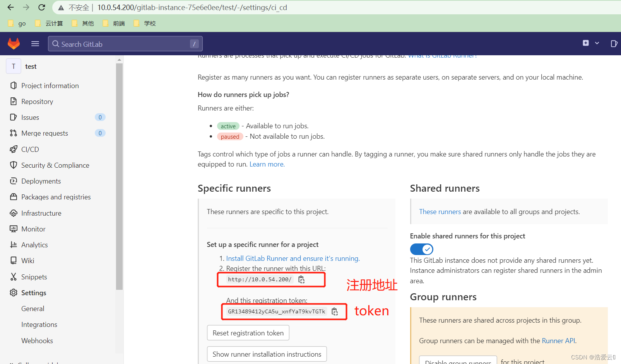This screenshot has height=364, width=621.
Task: Click the Packages and registries icon
Action: click(x=14, y=197)
